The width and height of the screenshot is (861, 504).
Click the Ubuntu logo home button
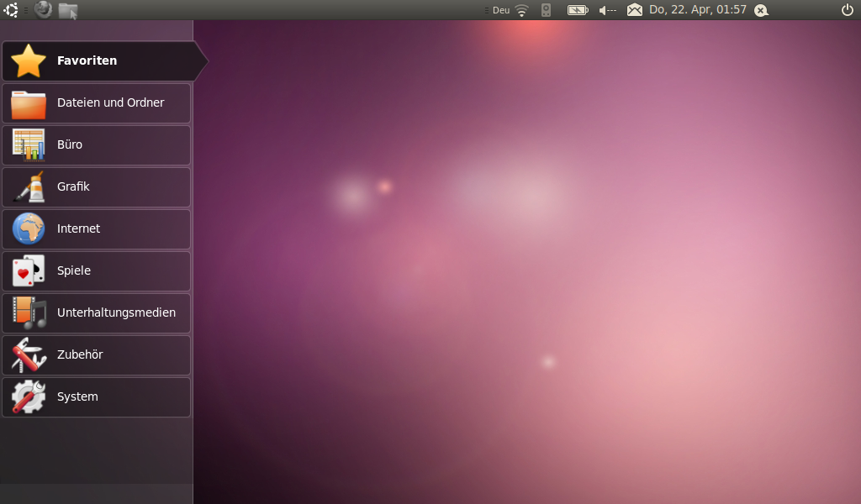pyautogui.click(x=11, y=10)
